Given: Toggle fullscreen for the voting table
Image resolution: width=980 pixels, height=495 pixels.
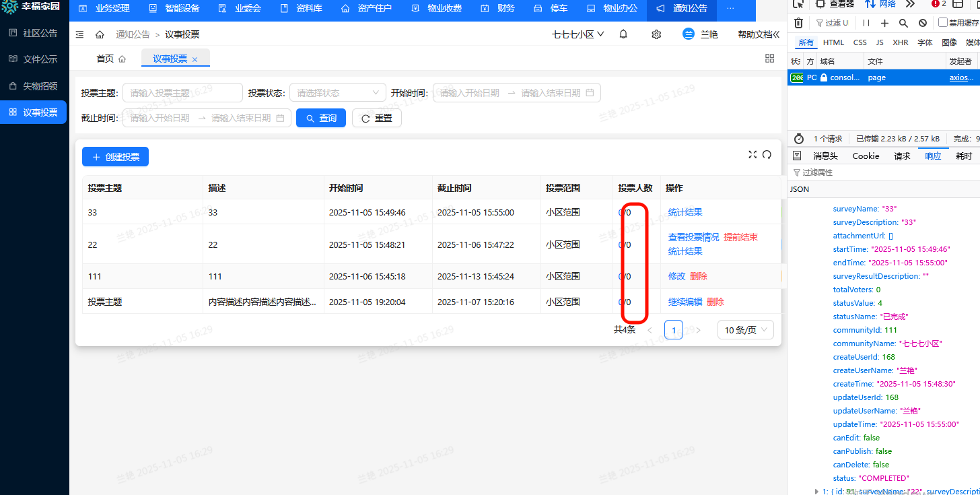Looking at the screenshot, I should [753, 155].
